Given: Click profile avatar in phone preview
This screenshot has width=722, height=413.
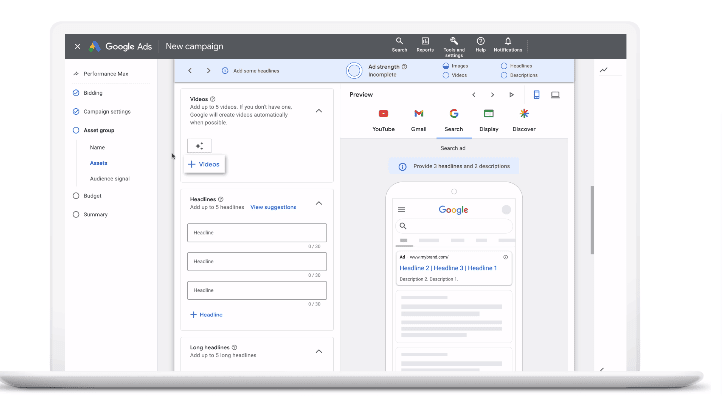Looking at the screenshot, I should [x=506, y=210].
